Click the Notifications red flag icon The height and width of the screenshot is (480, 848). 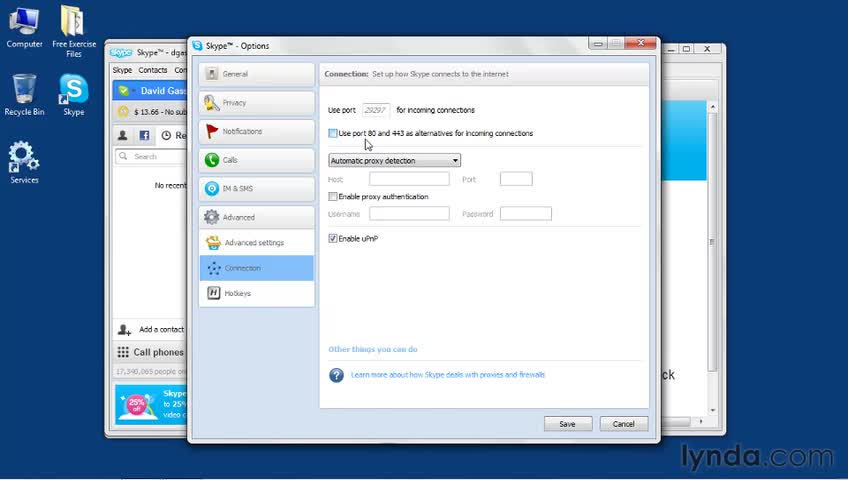(212, 131)
